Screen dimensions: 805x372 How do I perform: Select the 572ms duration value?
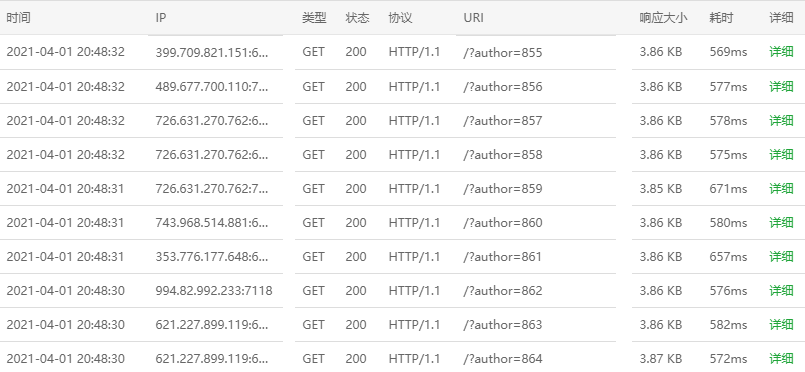tap(728, 358)
